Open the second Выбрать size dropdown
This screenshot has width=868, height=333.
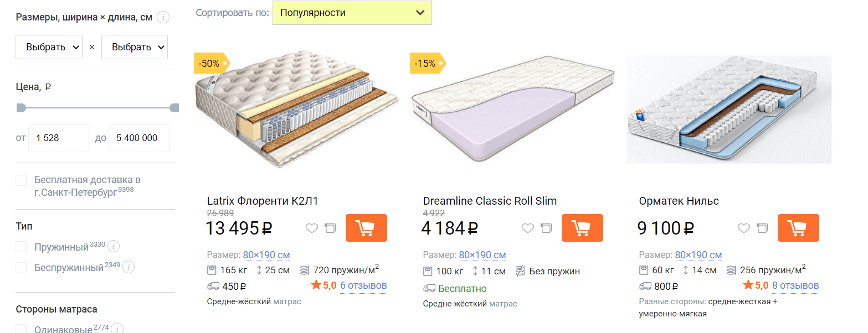134,47
